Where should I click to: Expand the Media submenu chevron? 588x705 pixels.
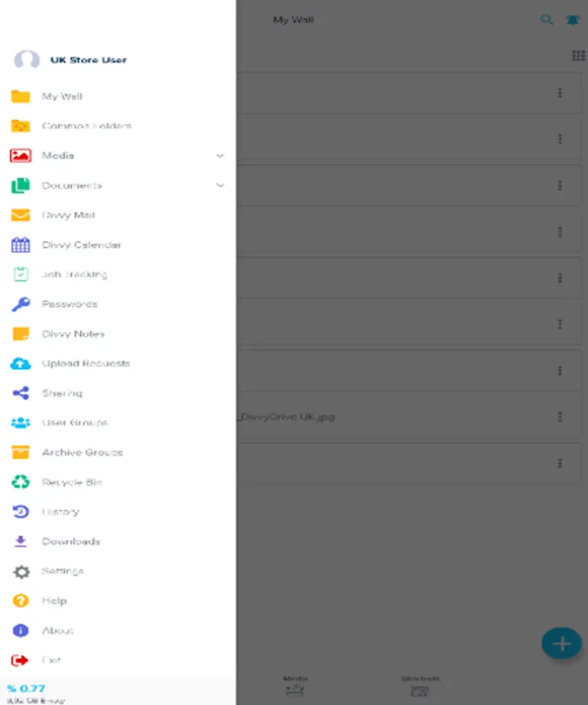[220, 156]
